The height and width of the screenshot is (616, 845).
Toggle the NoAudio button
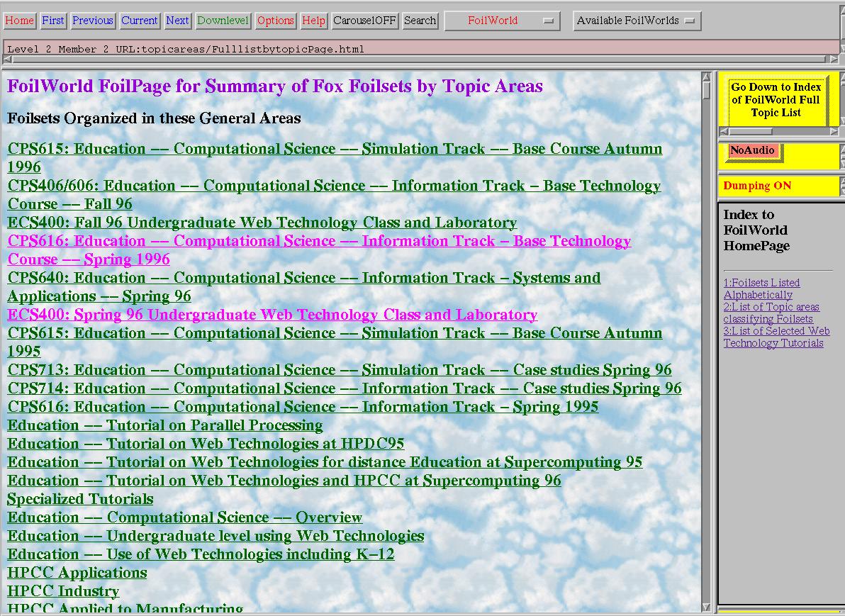(x=752, y=151)
